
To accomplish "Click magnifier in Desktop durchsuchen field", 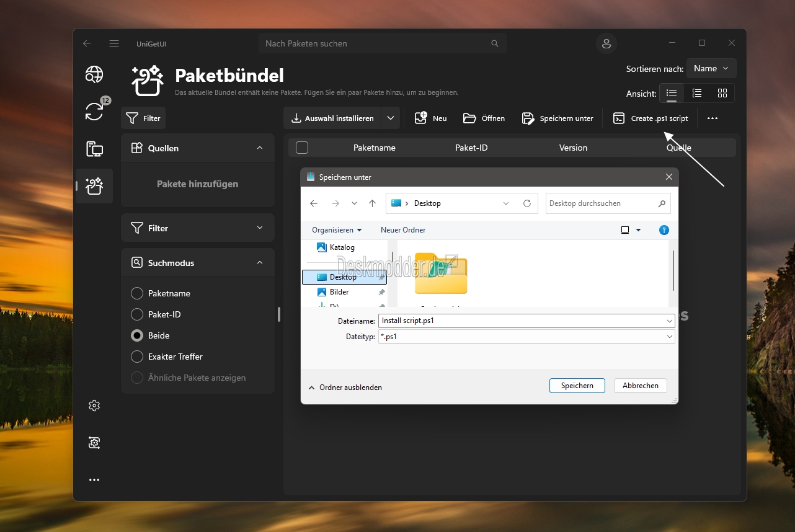I will (x=662, y=203).
